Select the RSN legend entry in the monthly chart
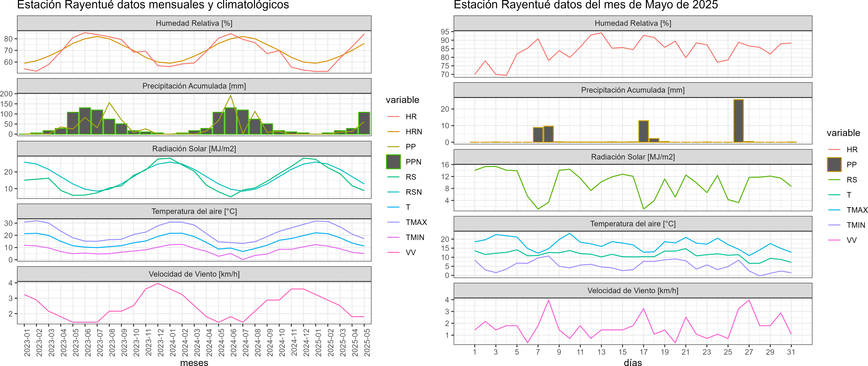 [x=404, y=192]
